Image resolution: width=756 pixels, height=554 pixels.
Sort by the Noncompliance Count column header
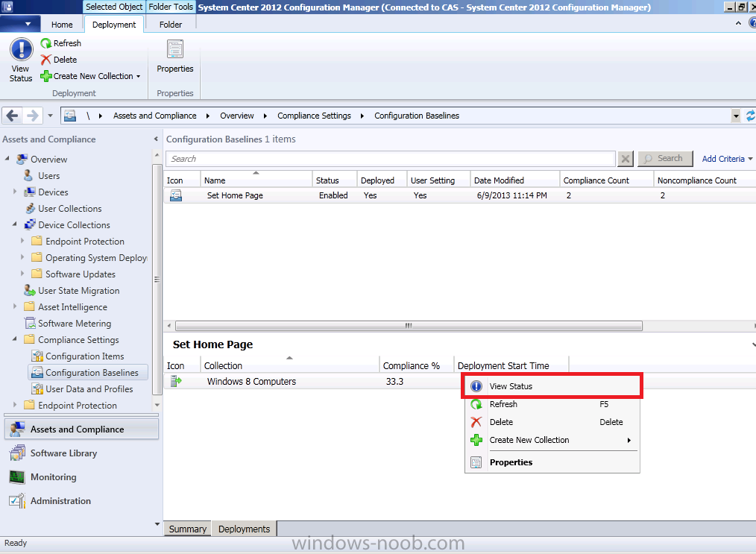[705, 180]
